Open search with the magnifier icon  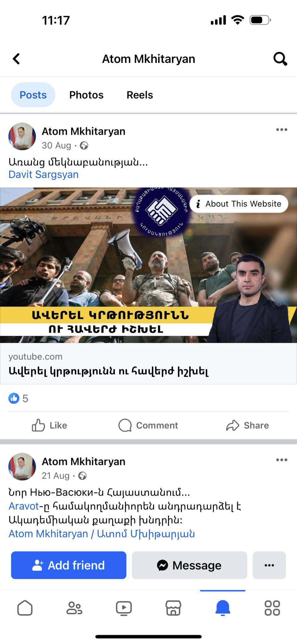280,59
